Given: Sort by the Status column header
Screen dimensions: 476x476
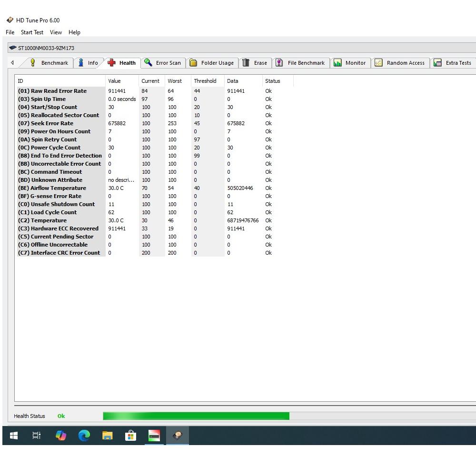Looking at the screenshot, I should (x=278, y=81).
